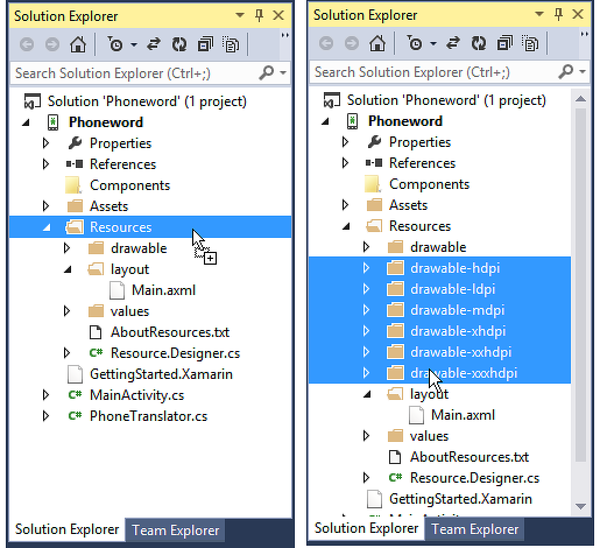Expand the drawable-xhdpi folder node

366,331
